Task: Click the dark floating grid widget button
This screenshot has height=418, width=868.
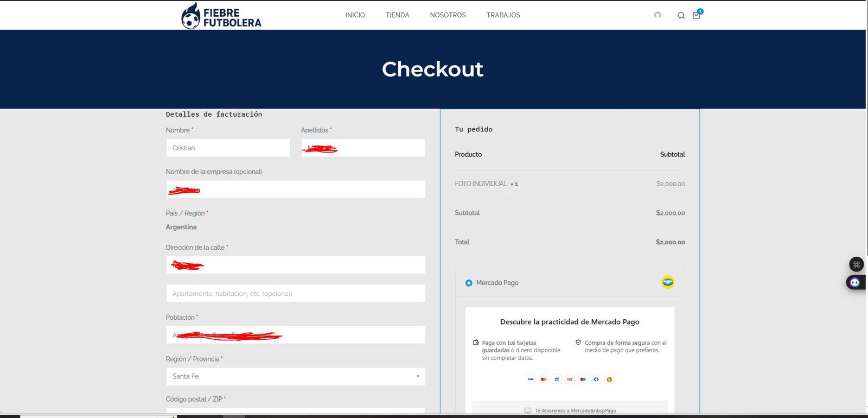Action: click(x=856, y=264)
